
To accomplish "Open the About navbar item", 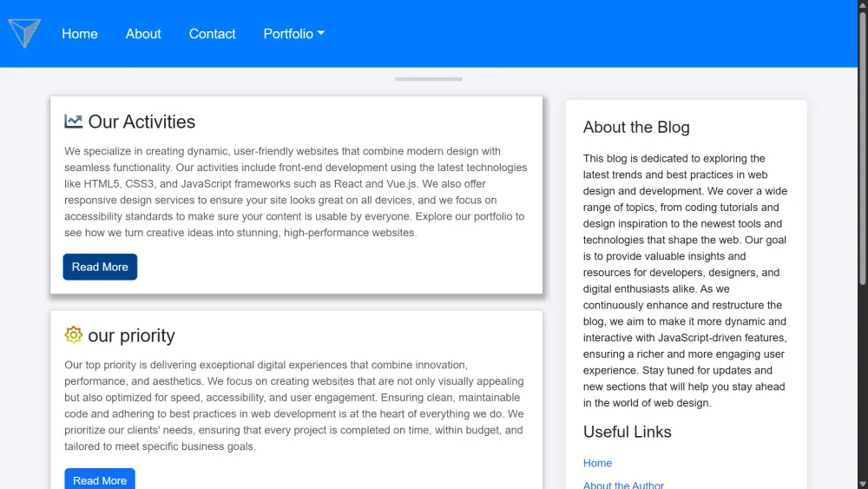I will pyautogui.click(x=143, y=34).
